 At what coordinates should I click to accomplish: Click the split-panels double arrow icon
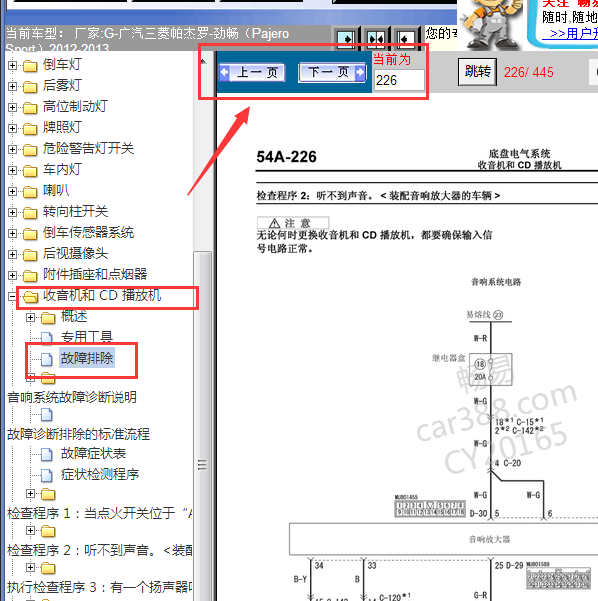tap(376, 39)
